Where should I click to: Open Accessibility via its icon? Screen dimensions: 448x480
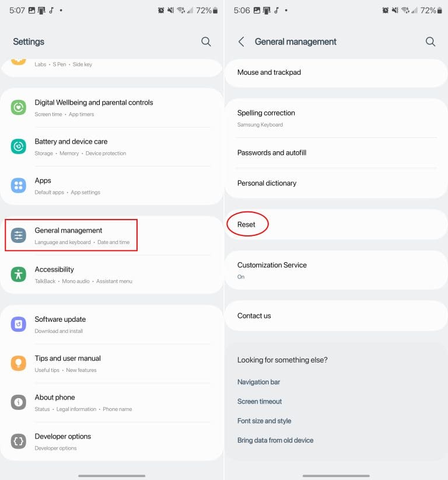[18, 274]
